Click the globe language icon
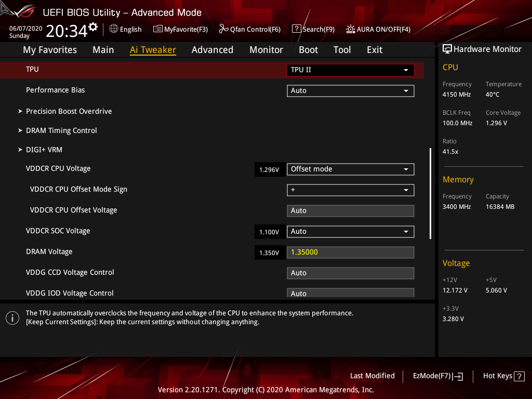 coord(114,29)
